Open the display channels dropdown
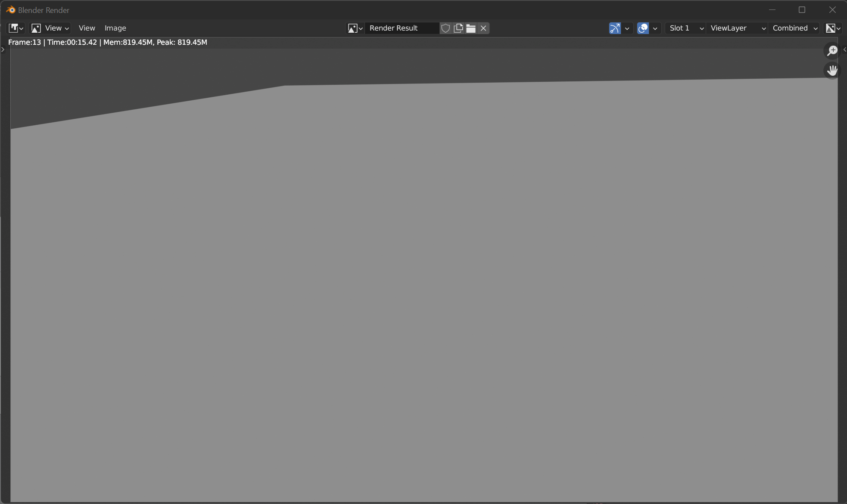The image size is (847, 504). click(833, 28)
